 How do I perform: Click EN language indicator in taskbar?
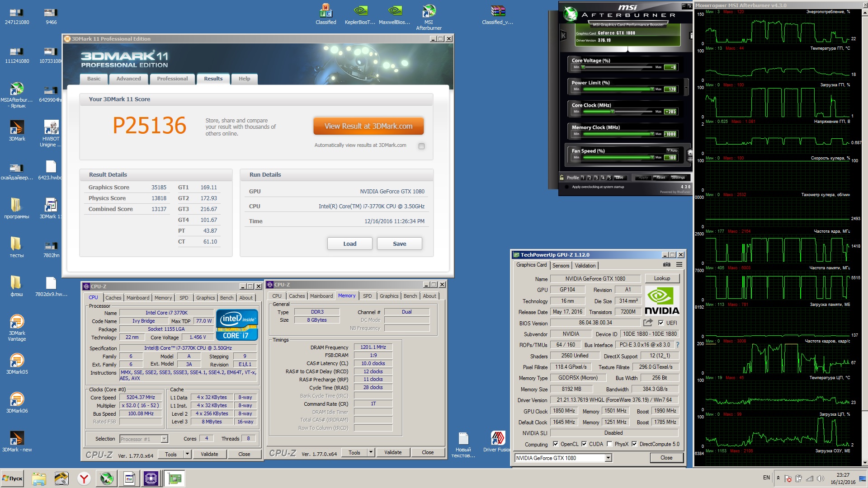pyautogui.click(x=766, y=478)
